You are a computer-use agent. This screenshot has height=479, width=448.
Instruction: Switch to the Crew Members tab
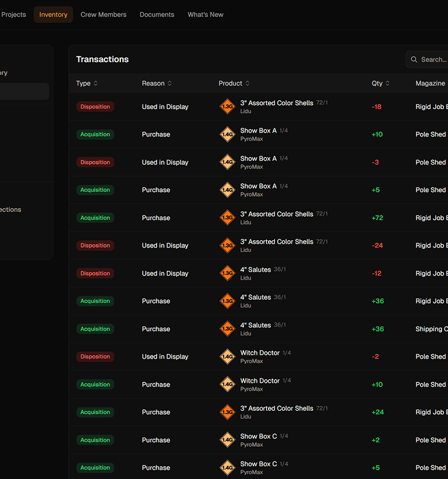[x=103, y=15]
